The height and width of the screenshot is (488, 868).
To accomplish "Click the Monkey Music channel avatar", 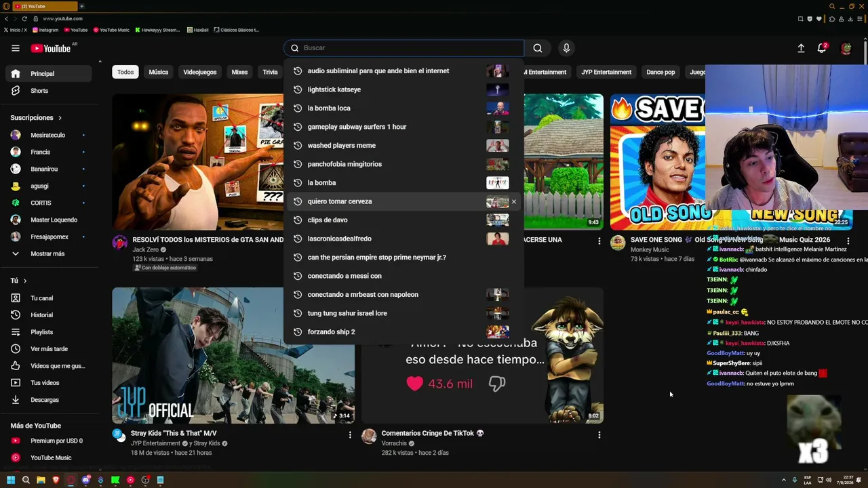I will (618, 243).
